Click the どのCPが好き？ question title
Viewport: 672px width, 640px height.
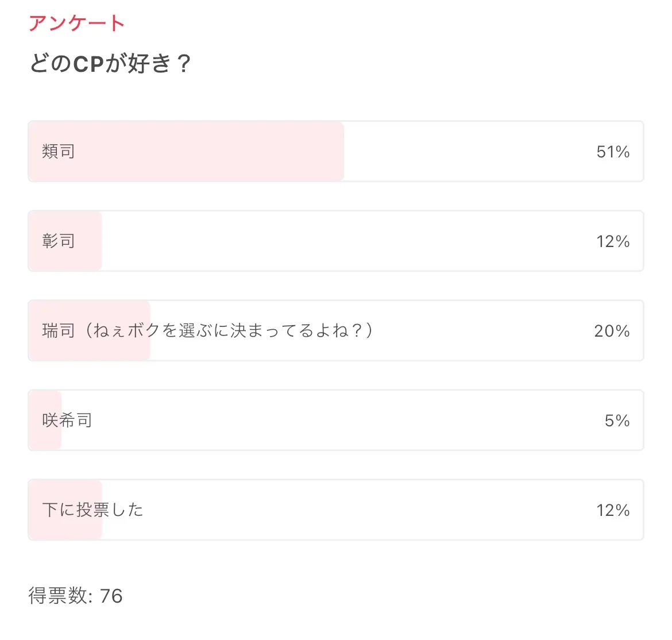[x=110, y=63]
